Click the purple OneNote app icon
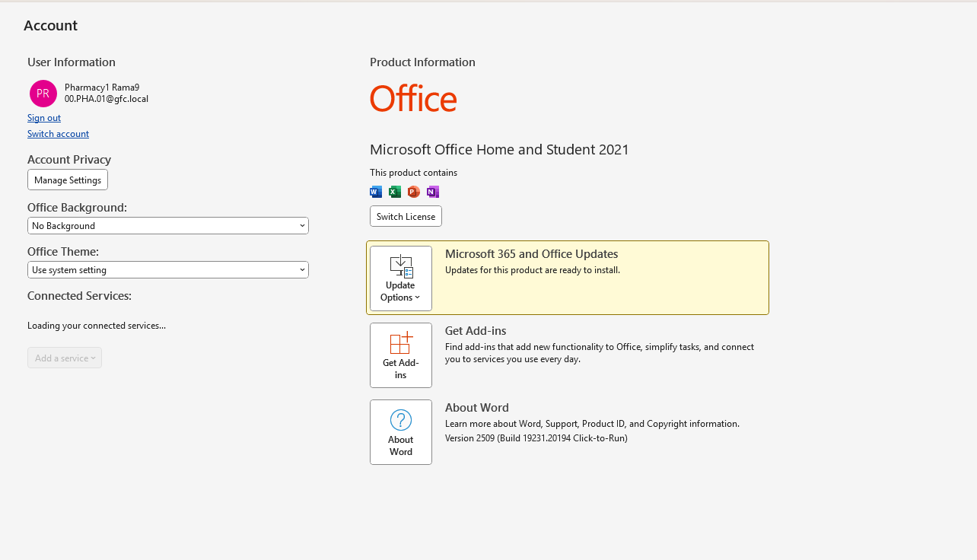Image resolution: width=977 pixels, height=560 pixels. click(x=433, y=192)
